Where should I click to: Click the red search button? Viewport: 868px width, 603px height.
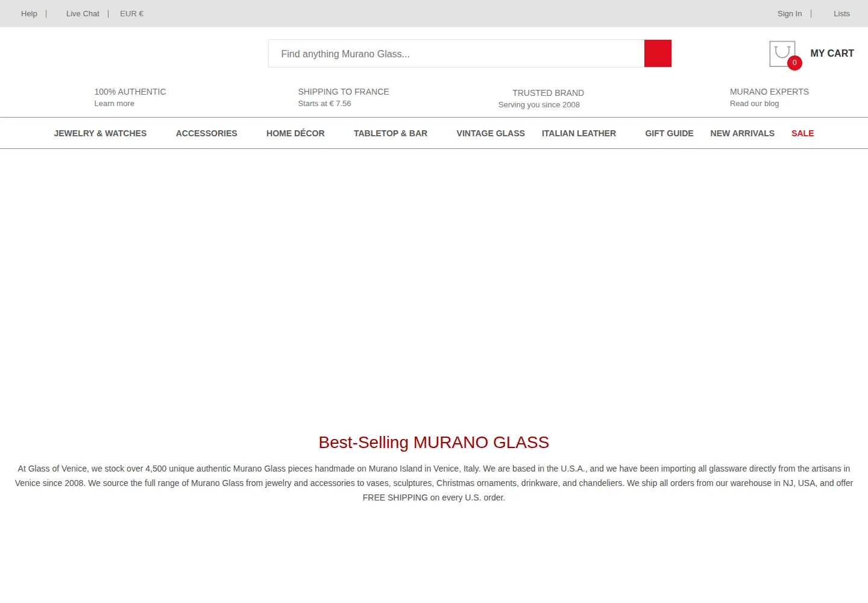tap(658, 54)
